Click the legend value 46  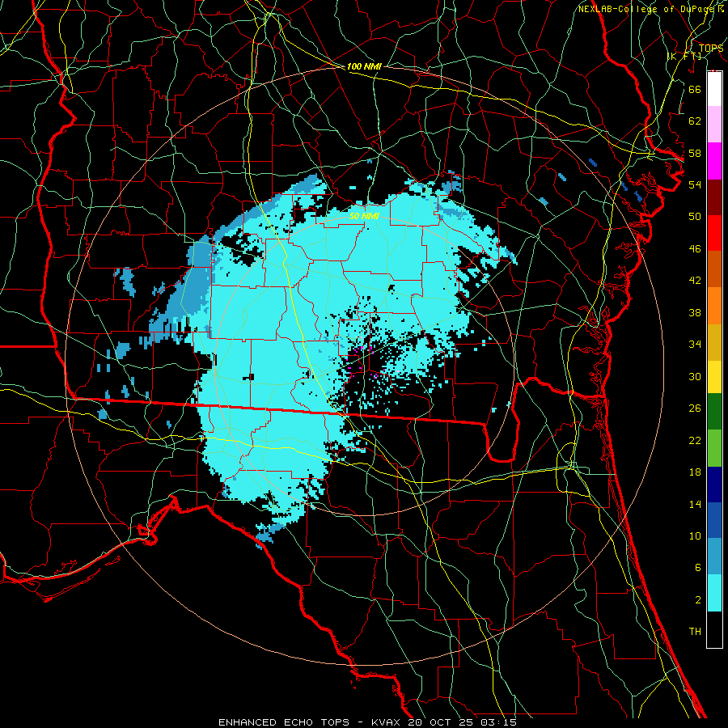point(695,249)
